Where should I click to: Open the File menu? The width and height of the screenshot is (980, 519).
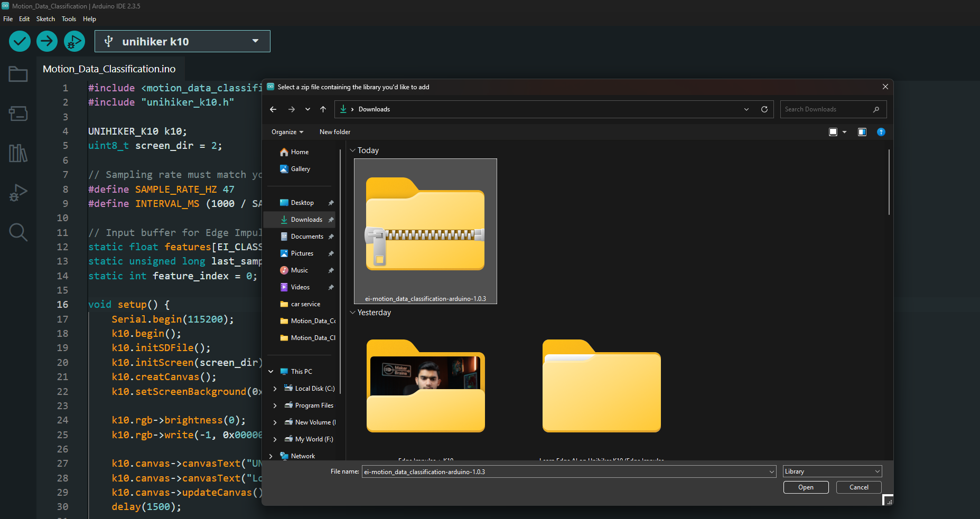coord(8,19)
